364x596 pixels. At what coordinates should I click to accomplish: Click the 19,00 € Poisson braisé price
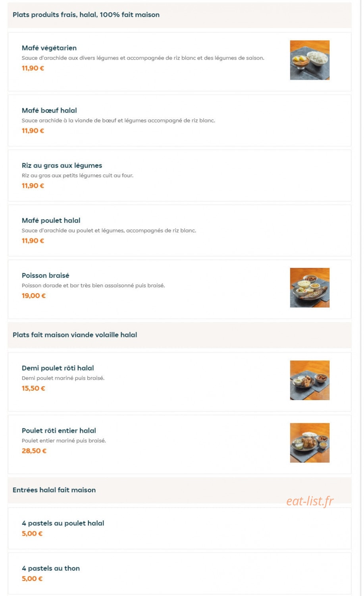[x=34, y=296]
